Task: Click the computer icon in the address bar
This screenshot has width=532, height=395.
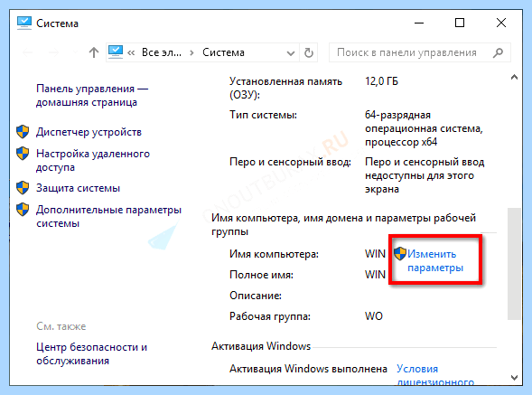Action: [x=116, y=52]
